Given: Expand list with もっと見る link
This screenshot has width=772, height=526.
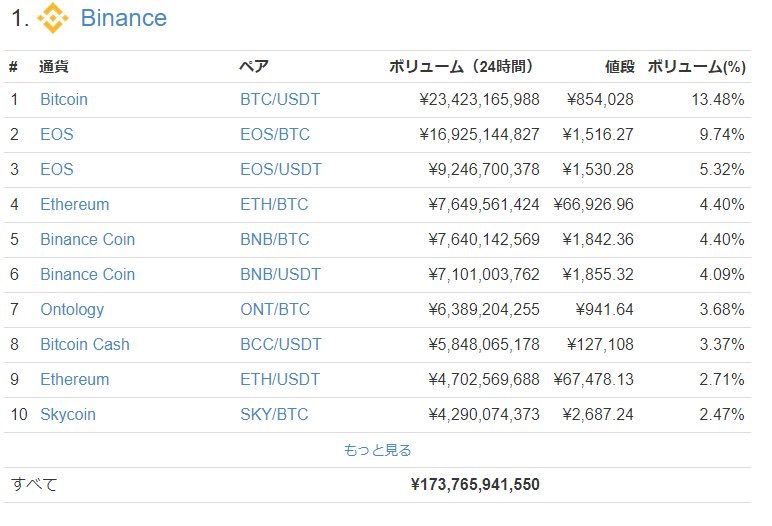Looking at the screenshot, I should pos(377,450).
